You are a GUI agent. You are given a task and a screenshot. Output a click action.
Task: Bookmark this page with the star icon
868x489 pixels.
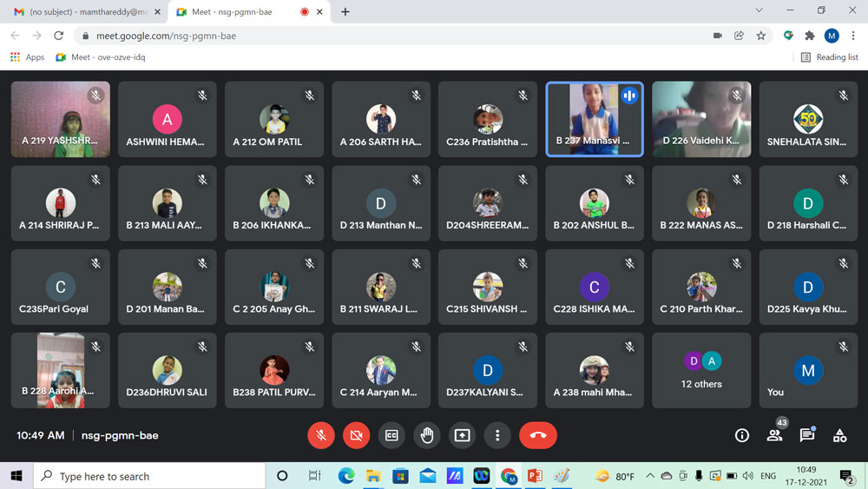(761, 36)
